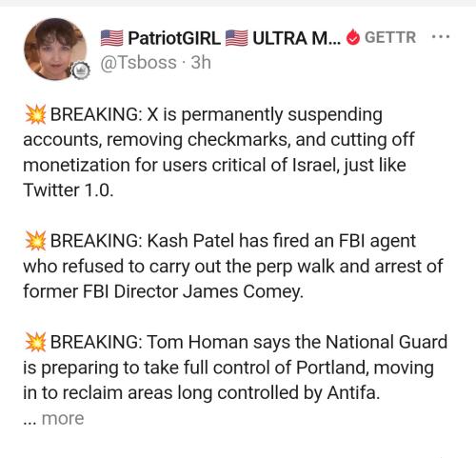This screenshot has height=458, width=476.
Task: Select the paragraph about X suspending accounts
Action: click(219, 152)
